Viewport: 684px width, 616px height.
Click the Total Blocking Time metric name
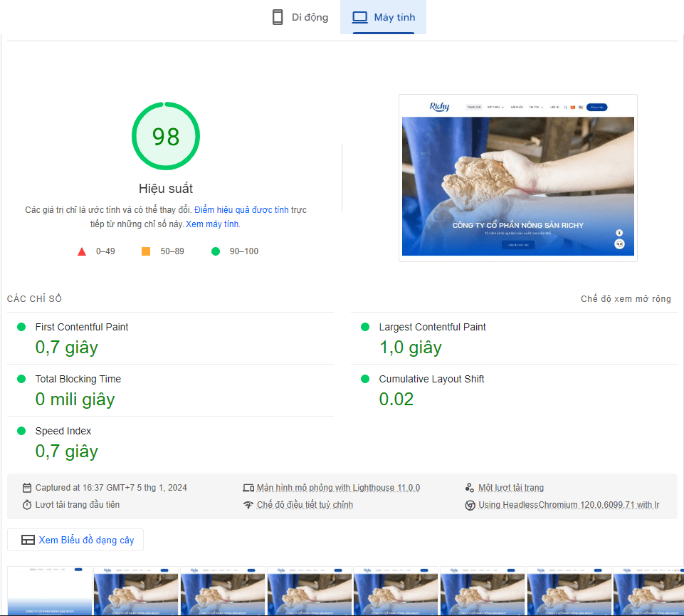tap(78, 379)
